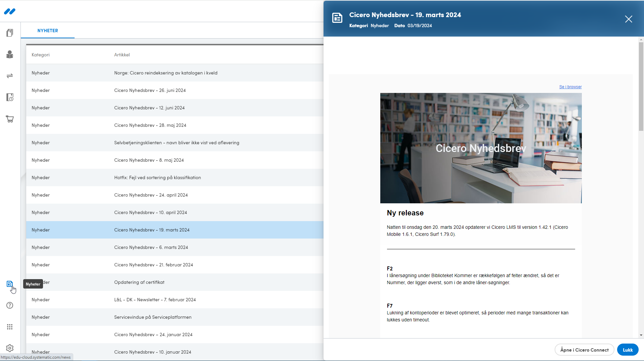644x361 pixels.
Task: Close the newsletter detail panel with X
Action: [629, 19]
